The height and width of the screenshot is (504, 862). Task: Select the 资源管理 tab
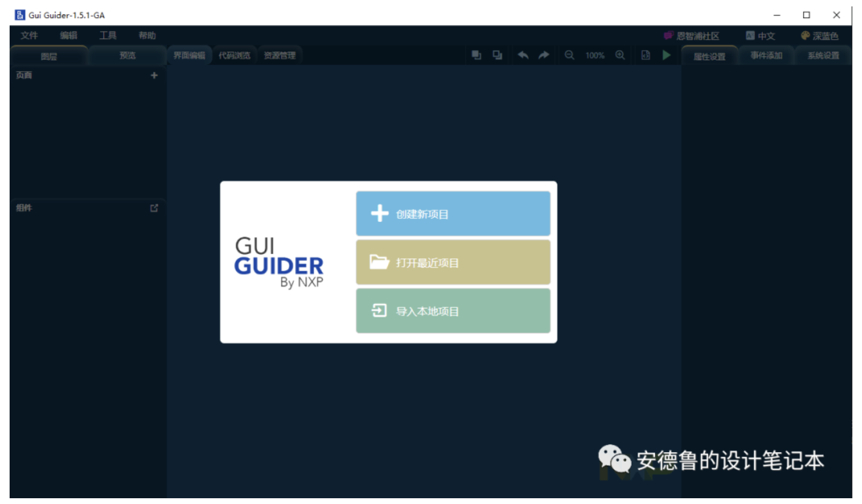pyautogui.click(x=280, y=56)
